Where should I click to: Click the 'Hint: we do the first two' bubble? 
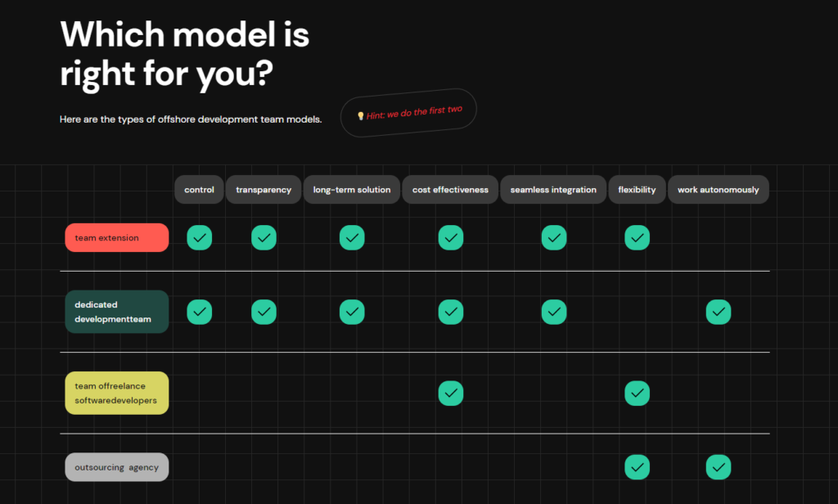point(409,113)
